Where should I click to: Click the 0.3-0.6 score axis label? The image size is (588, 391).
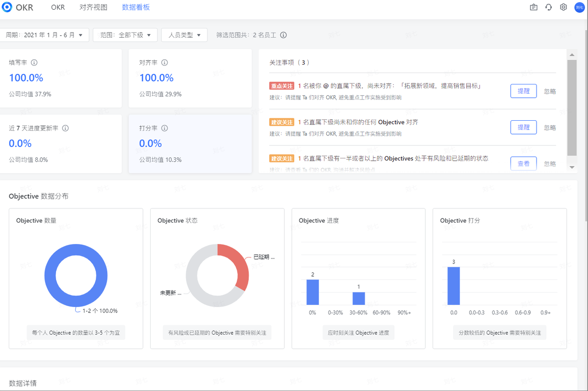click(x=500, y=312)
